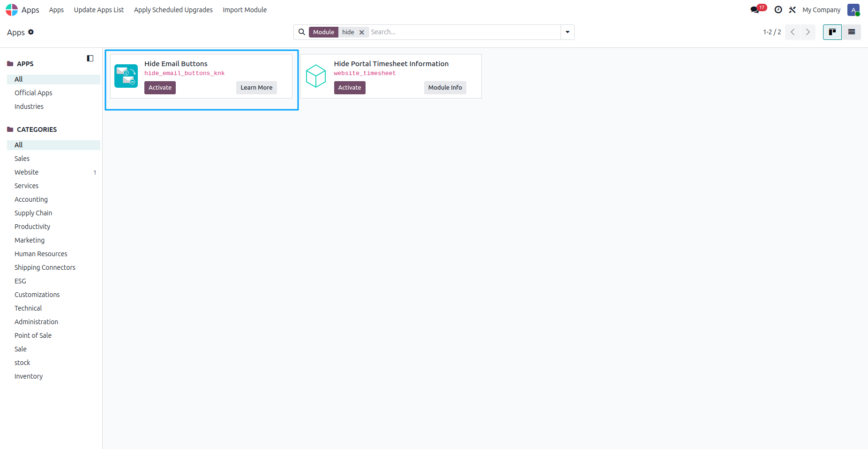Click the Hide Email Buttons title

click(x=176, y=64)
